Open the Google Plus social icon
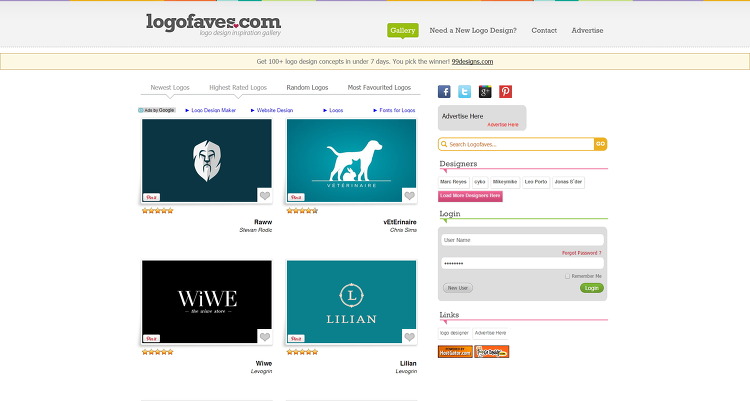The image size is (750, 401). [485, 91]
